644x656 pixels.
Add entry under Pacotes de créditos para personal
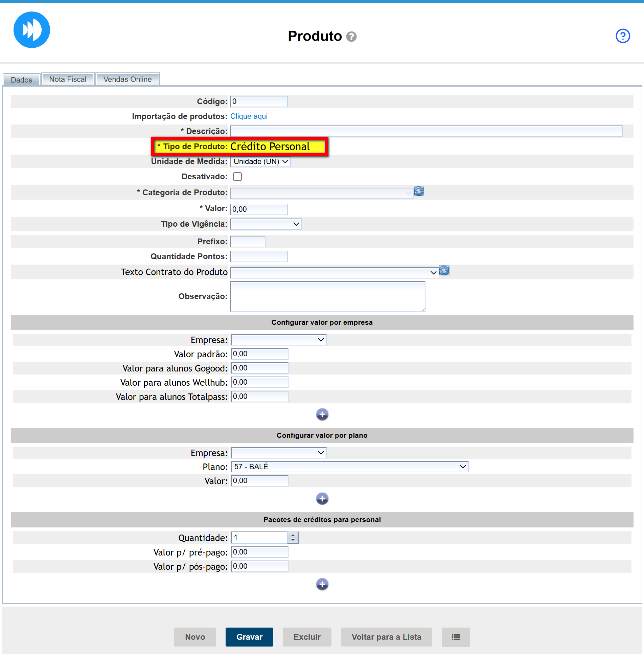(322, 584)
